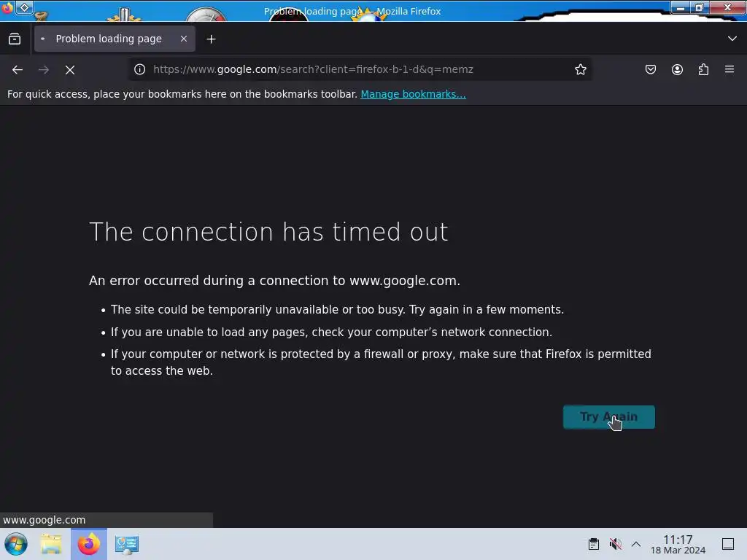The width and height of the screenshot is (747, 560).
Task: Toggle the muted volume tray icon
Action: coord(615,544)
